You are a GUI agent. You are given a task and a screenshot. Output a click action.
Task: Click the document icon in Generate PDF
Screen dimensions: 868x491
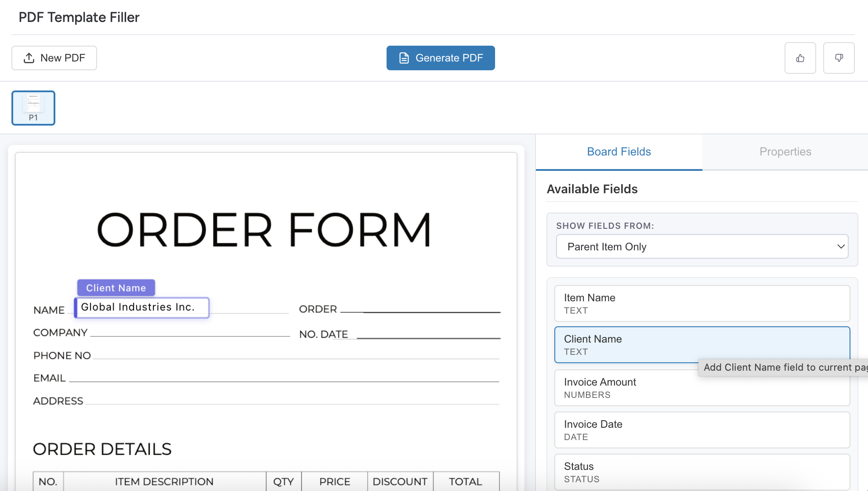404,58
